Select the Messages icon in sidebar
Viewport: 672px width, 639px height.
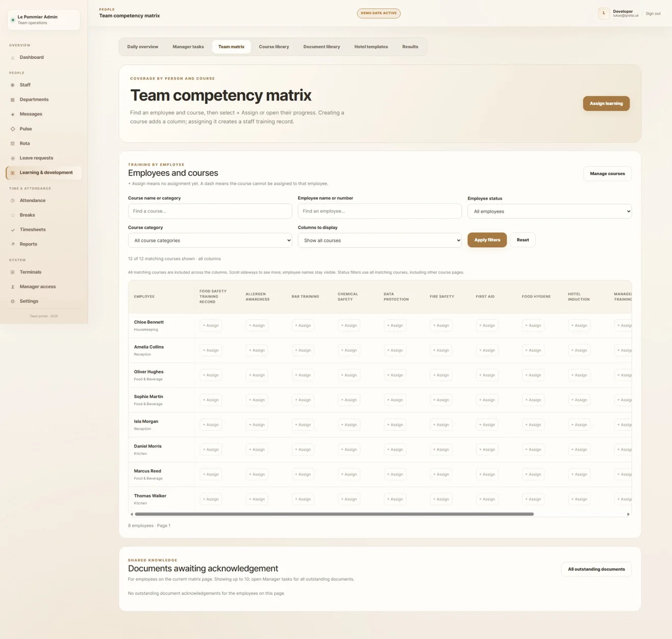(13, 115)
